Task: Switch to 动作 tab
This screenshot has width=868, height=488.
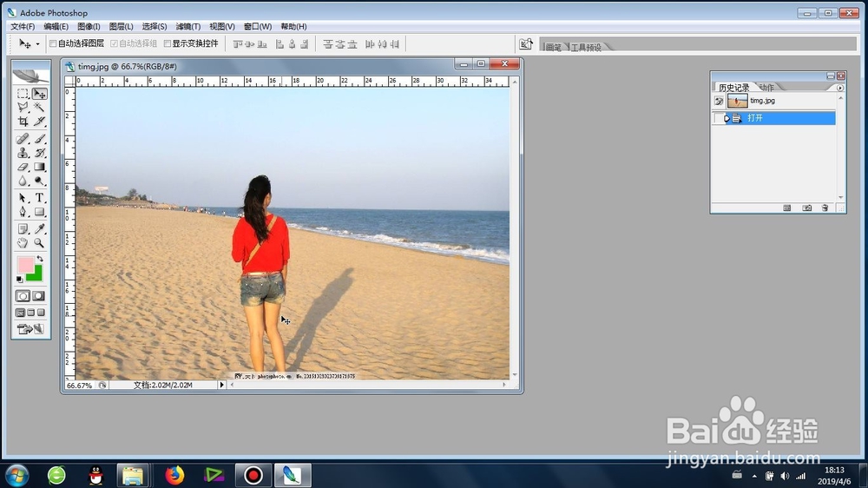Action: 767,88
